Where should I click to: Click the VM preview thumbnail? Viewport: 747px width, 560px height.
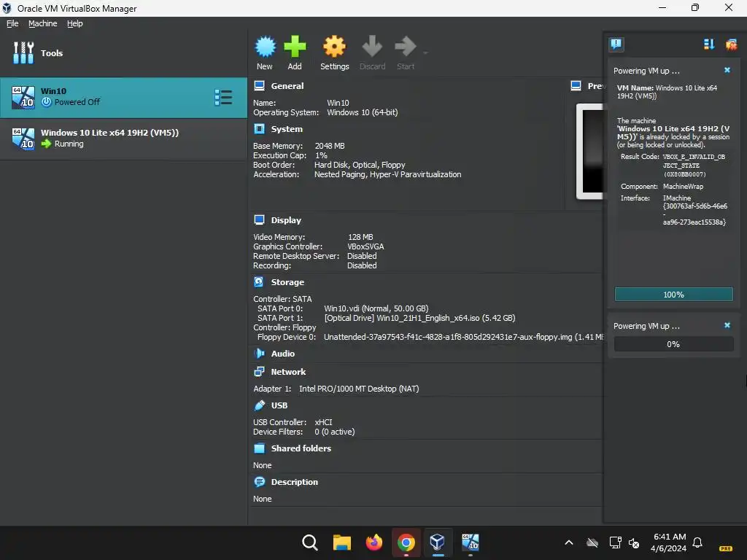(589, 151)
